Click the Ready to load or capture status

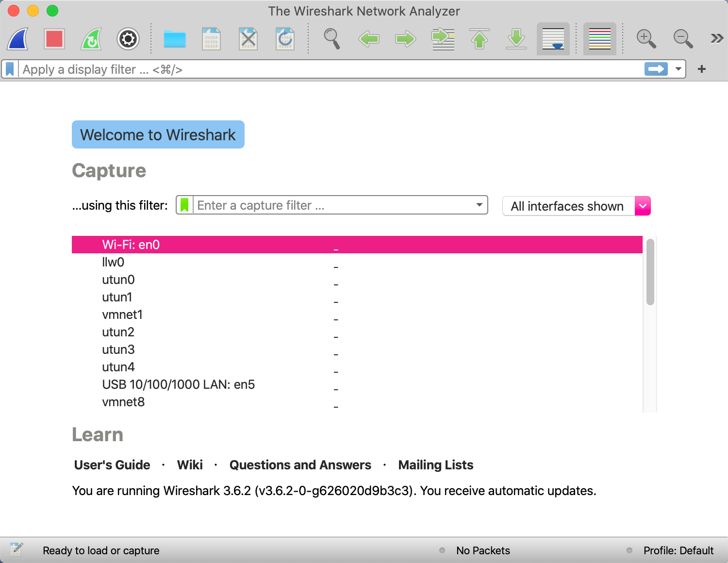coord(101,550)
